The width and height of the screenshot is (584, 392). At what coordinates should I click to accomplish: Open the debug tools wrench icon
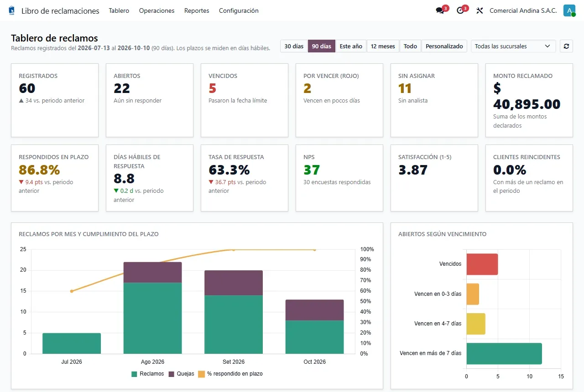point(480,10)
